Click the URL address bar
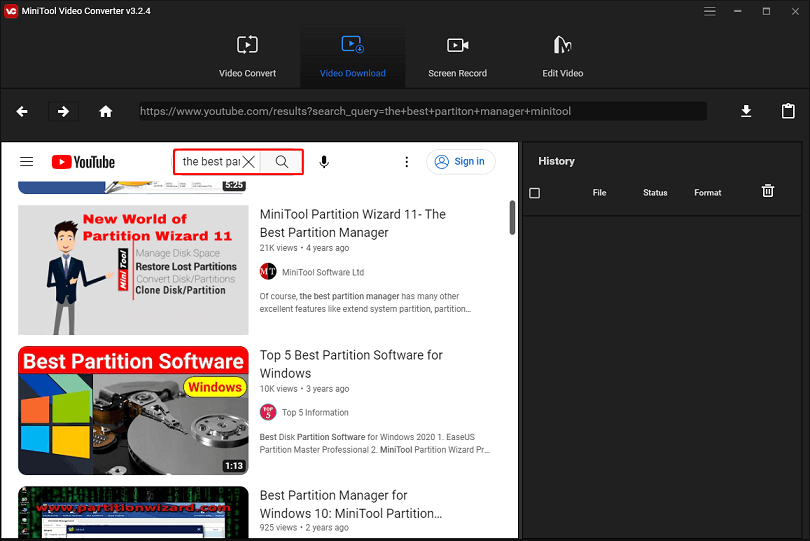This screenshot has height=541, width=810. pos(423,111)
